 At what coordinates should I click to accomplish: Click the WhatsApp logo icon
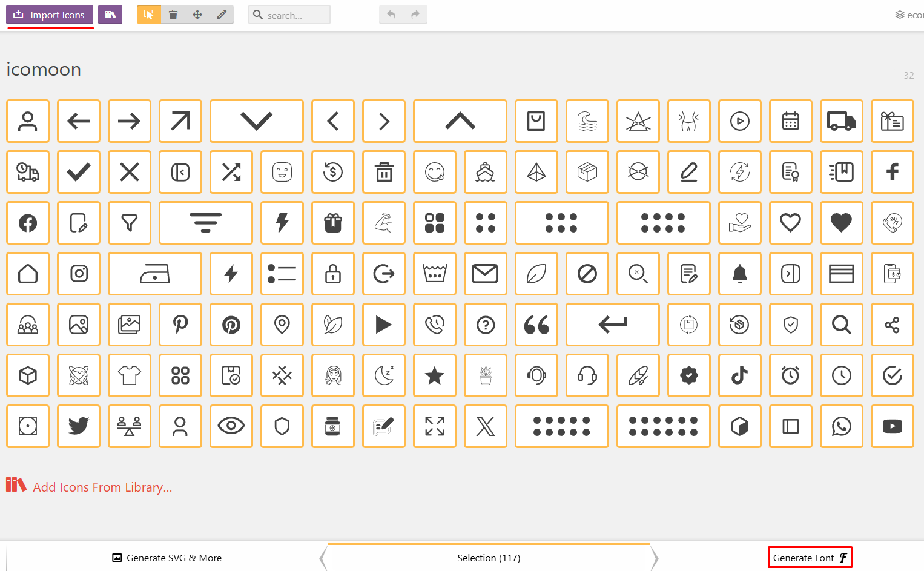842,426
